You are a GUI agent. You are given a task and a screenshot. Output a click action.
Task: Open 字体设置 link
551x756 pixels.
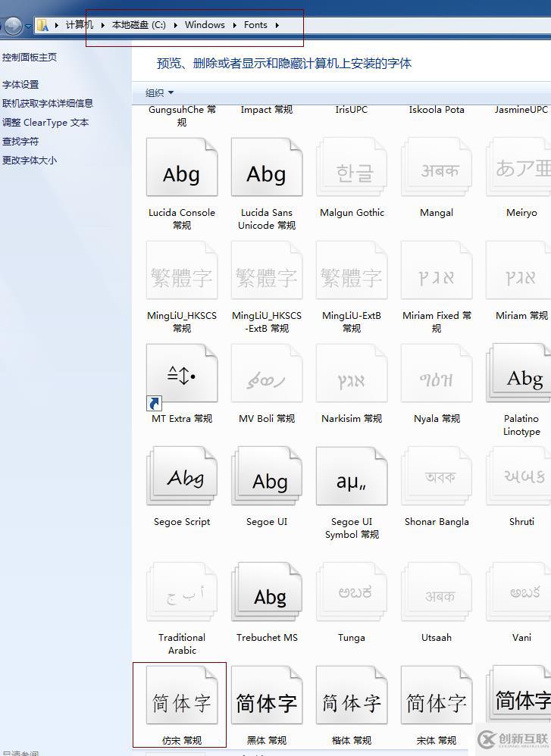coord(20,85)
